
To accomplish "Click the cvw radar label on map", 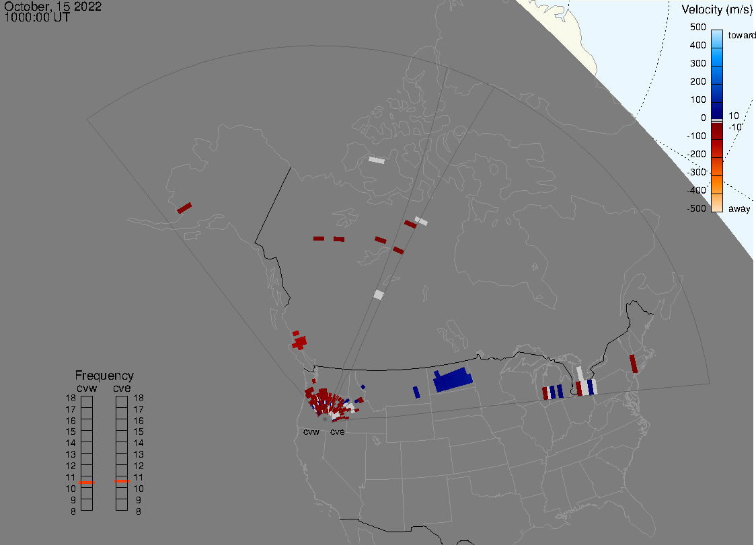I will [311, 431].
